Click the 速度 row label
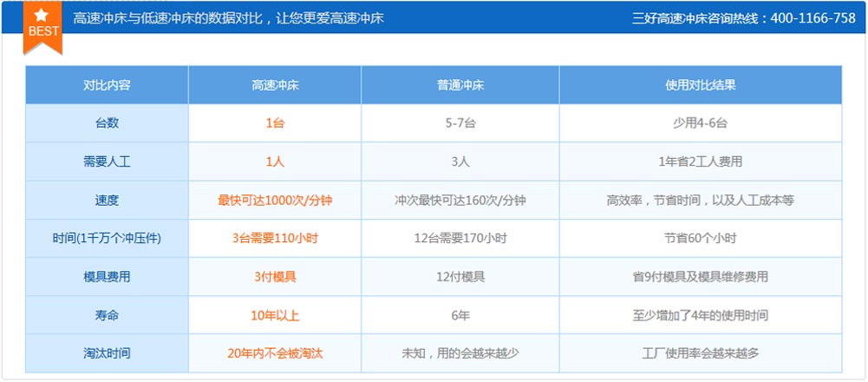 [107, 201]
